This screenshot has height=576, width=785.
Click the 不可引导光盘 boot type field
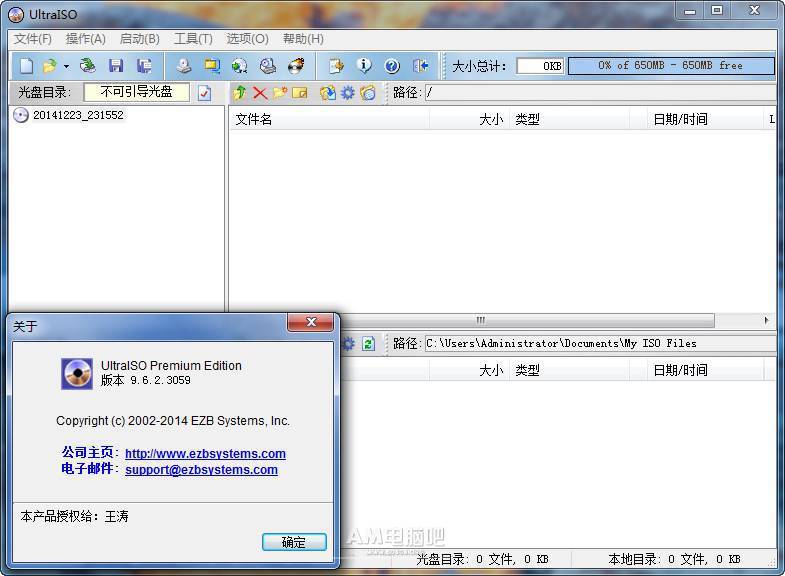coord(137,92)
